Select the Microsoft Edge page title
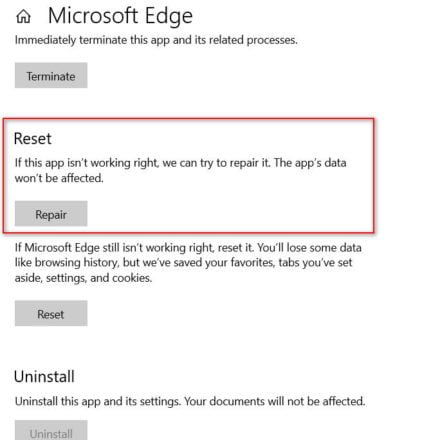The height and width of the screenshot is (440, 440). [x=120, y=16]
